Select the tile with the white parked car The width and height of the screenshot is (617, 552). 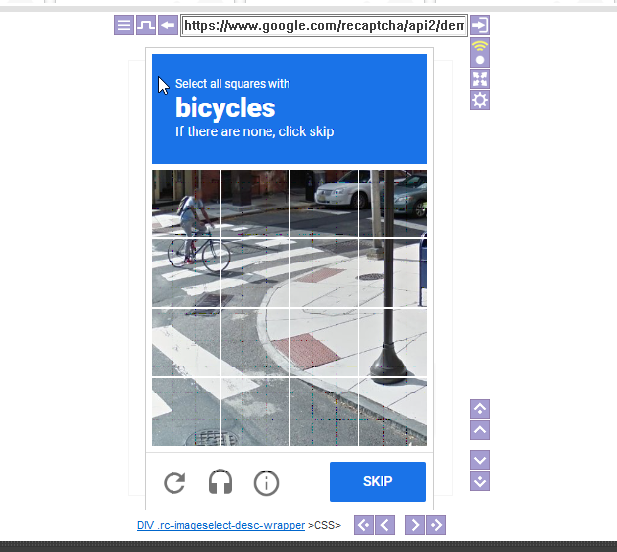click(x=324, y=203)
